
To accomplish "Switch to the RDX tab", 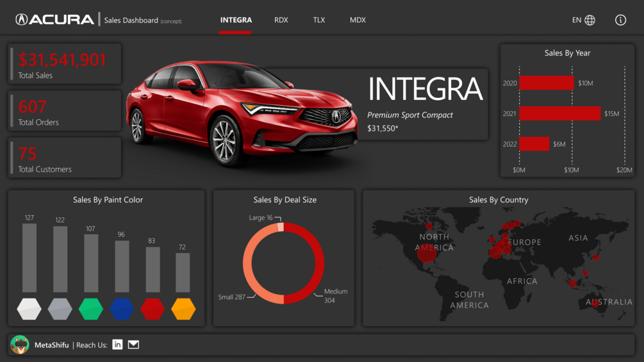I will click(x=281, y=20).
